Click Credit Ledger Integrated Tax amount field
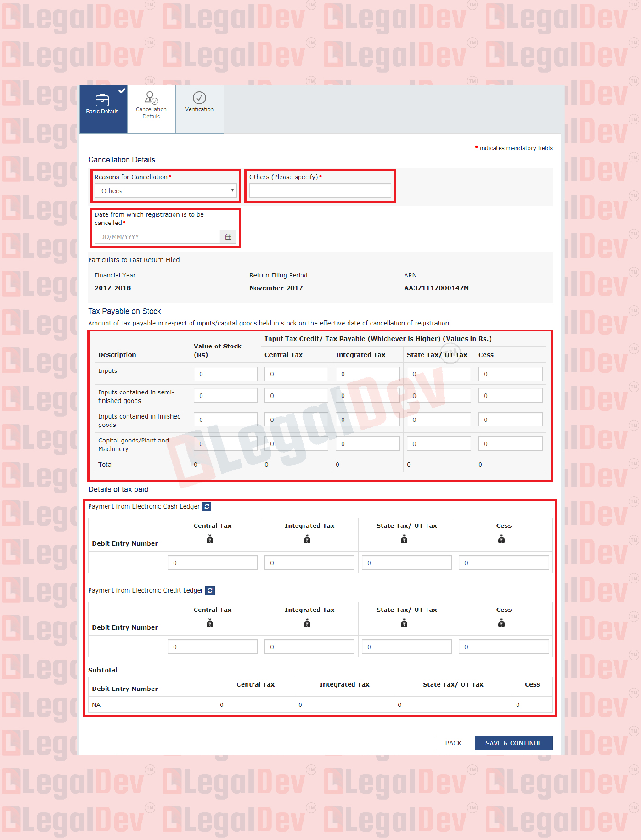This screenshot has height=840, width=641. (309, 647)
